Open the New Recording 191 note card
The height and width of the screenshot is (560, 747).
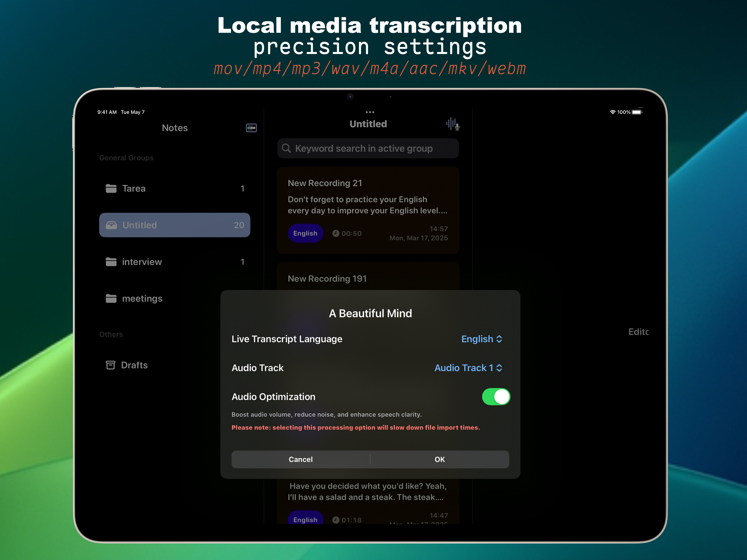pyautogui.click(x=368, y=276)
